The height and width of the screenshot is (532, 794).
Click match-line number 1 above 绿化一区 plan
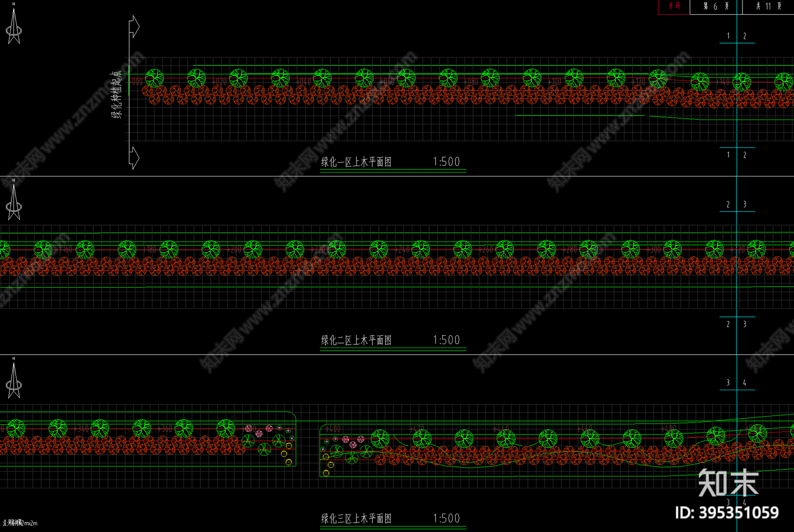(x=728, y=36)
